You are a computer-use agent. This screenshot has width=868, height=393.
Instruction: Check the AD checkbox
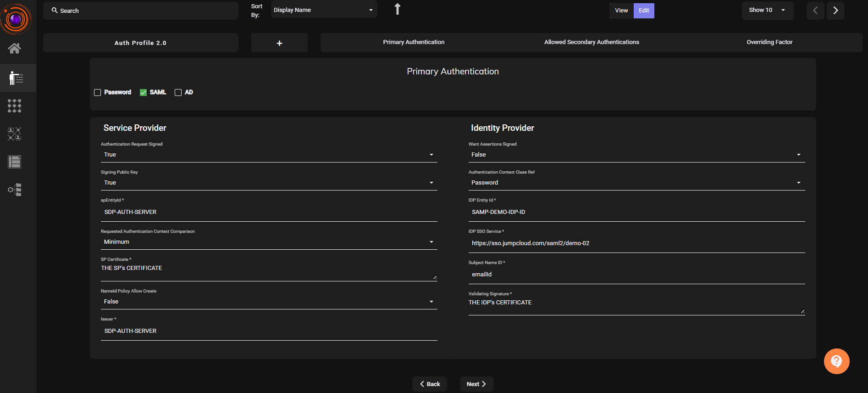pos(178,92)
